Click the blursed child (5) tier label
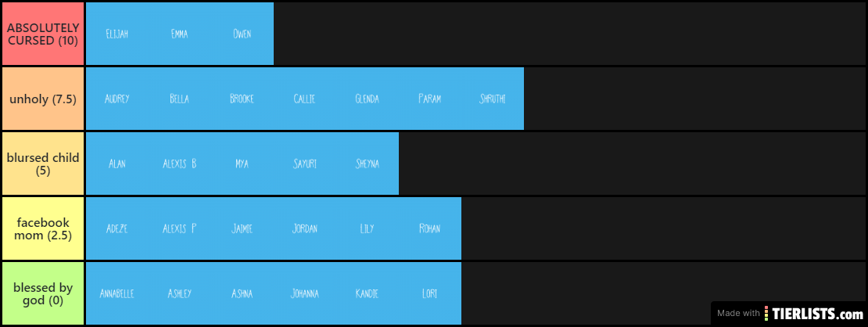 [x=43, y=163]
